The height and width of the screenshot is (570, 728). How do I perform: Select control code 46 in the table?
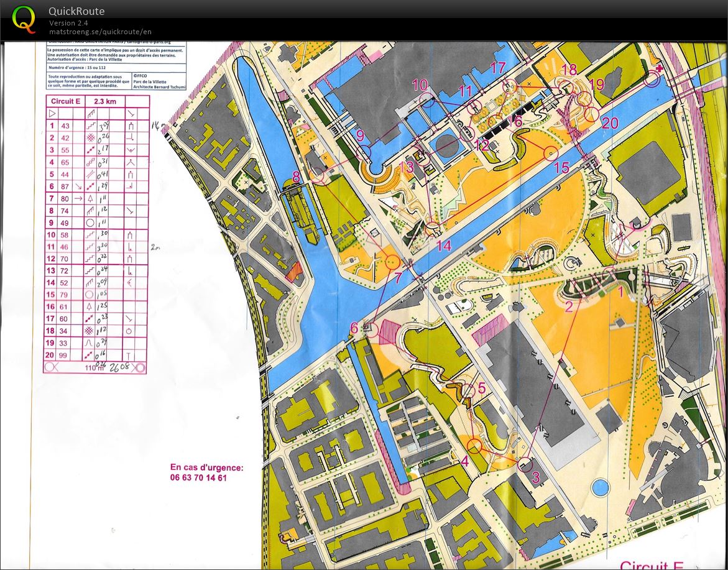[x=65, y=247]
